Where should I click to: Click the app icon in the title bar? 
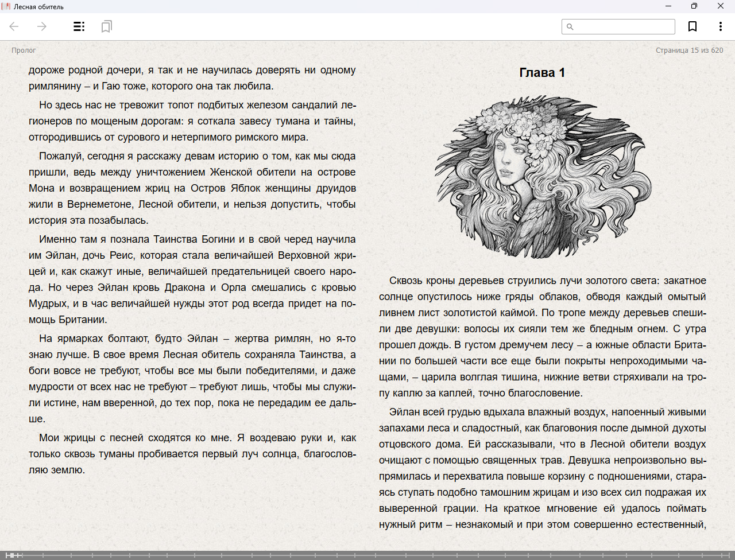click(6, 6)
